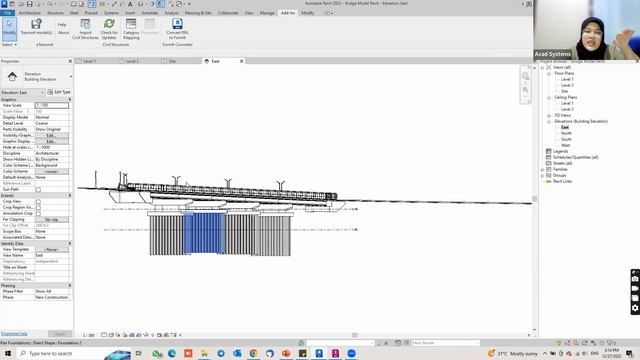The image size is (640, 360).
Task: Click the Revit icon on the taskbar
Action: (319, 353)
